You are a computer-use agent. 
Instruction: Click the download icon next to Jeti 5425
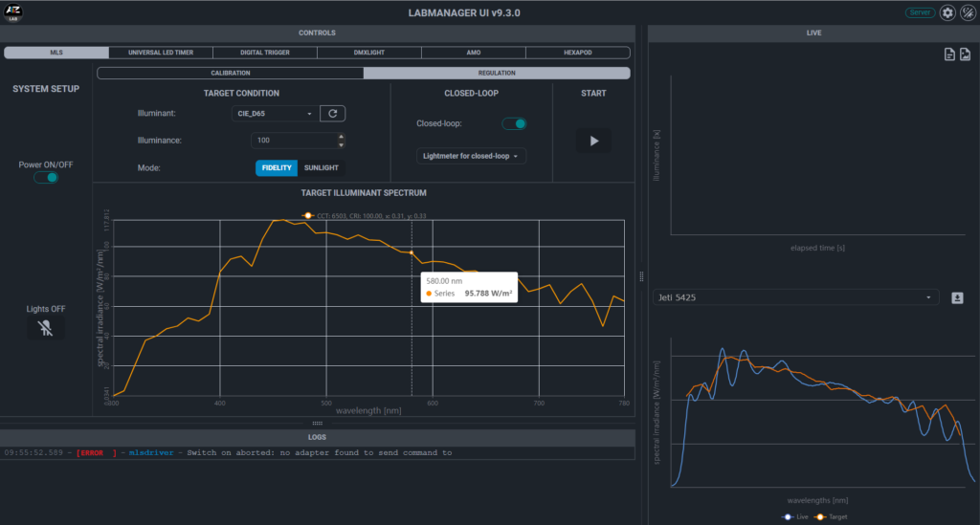pos(957,297)
